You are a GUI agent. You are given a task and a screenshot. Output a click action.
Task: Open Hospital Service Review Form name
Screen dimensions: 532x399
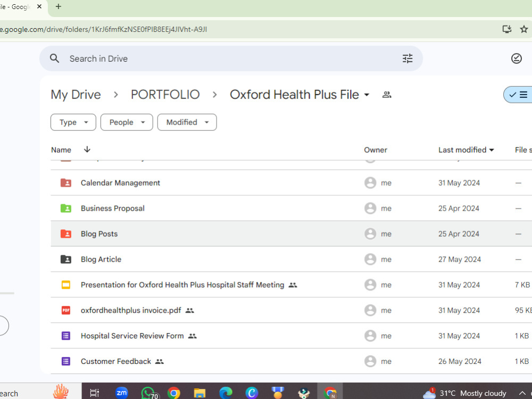(x=132, y=336)
